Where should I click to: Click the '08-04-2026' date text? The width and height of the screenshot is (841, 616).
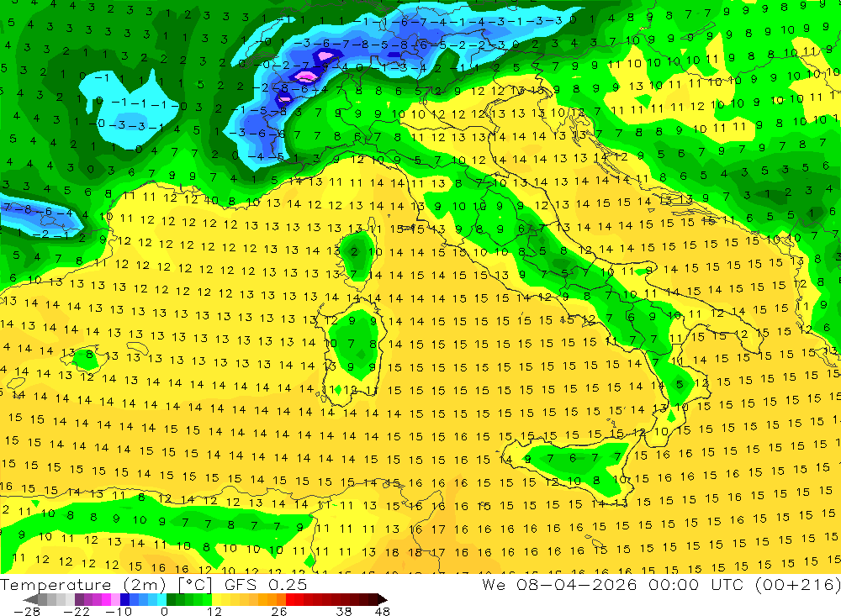pos(577,584)
